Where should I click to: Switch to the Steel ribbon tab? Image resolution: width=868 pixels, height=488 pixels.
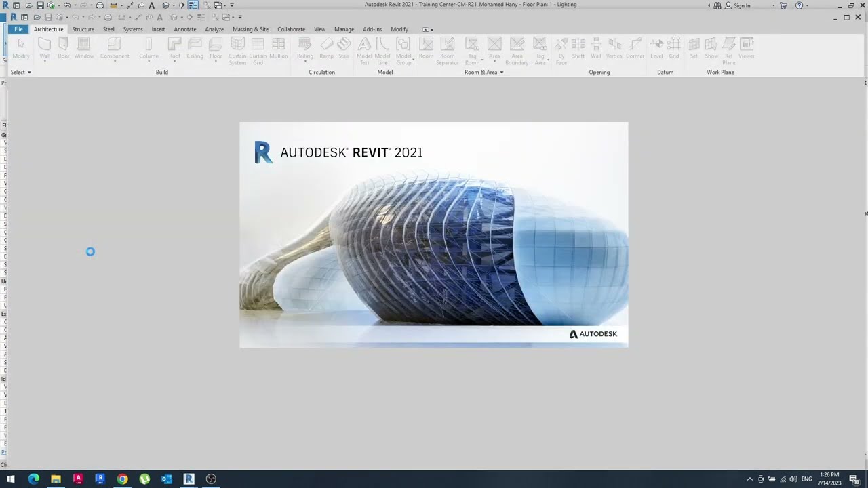point(108,29)
